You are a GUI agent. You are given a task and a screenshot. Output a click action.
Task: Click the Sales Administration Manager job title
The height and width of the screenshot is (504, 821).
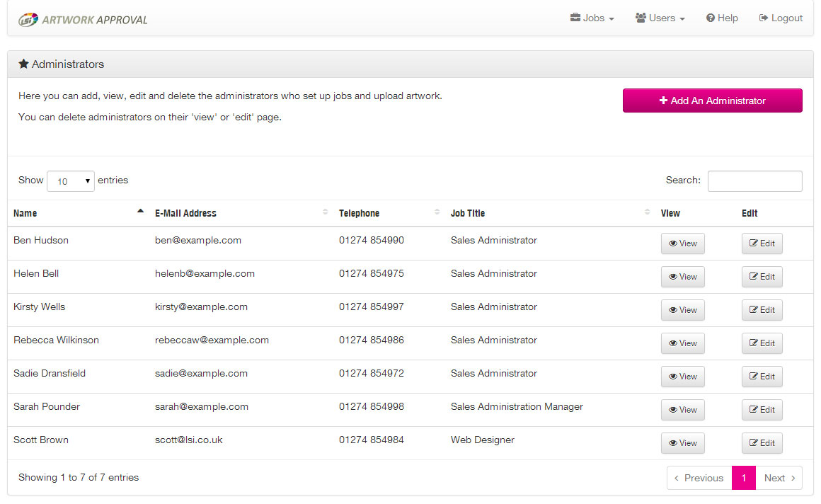517,406
